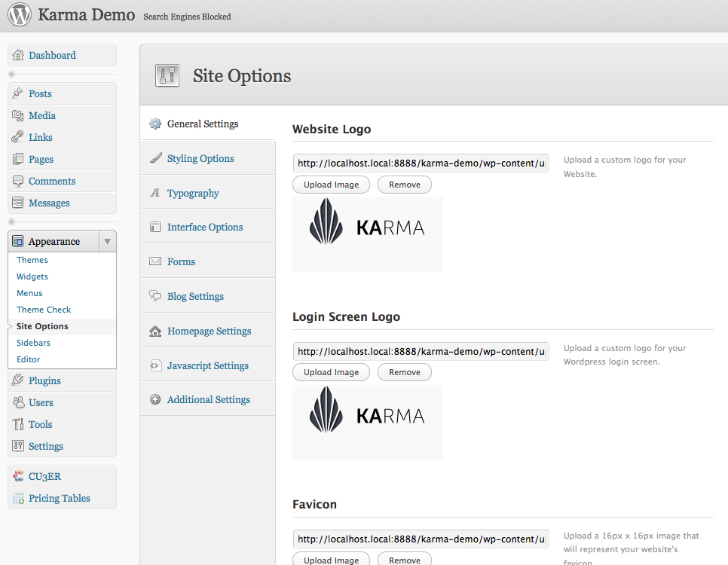The width and height of the screenshot is (728, 565).
Task: Click the Tools icon in sidebar
Action: pyautogui.click(x=18, y=424)
